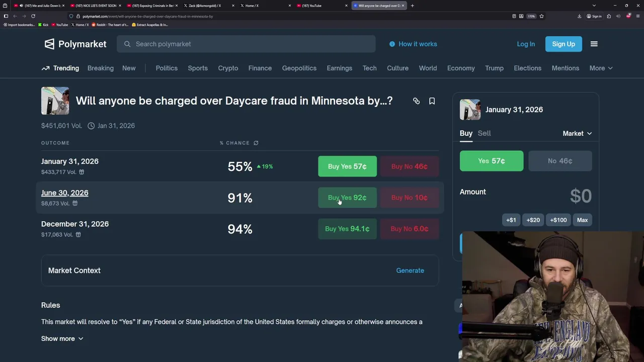
Task: Switch to Me and Julio Down browser tab
Action: point(39,6)
